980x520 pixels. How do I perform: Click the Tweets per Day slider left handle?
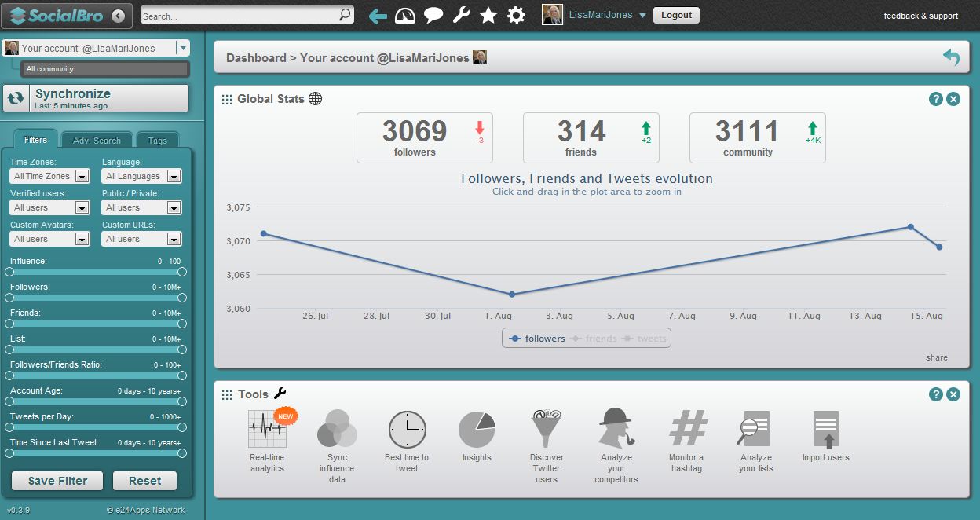9,427
